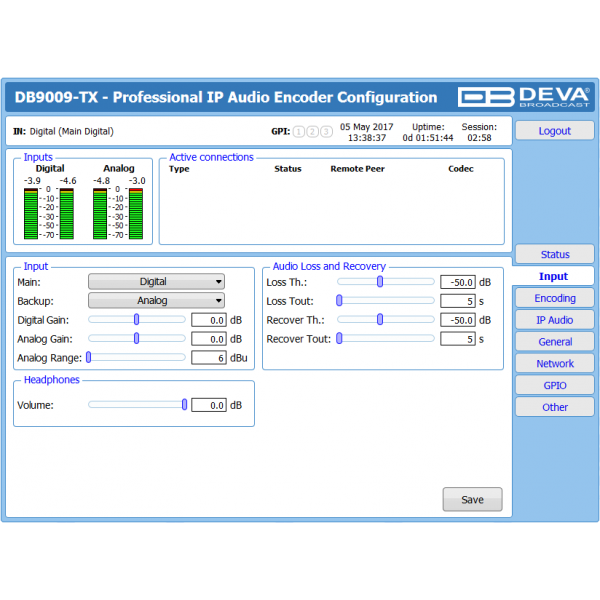The height and width of the screenshot is (600, 600).
Task: Click GPI indicator 1
Action: tap(298, 132)
